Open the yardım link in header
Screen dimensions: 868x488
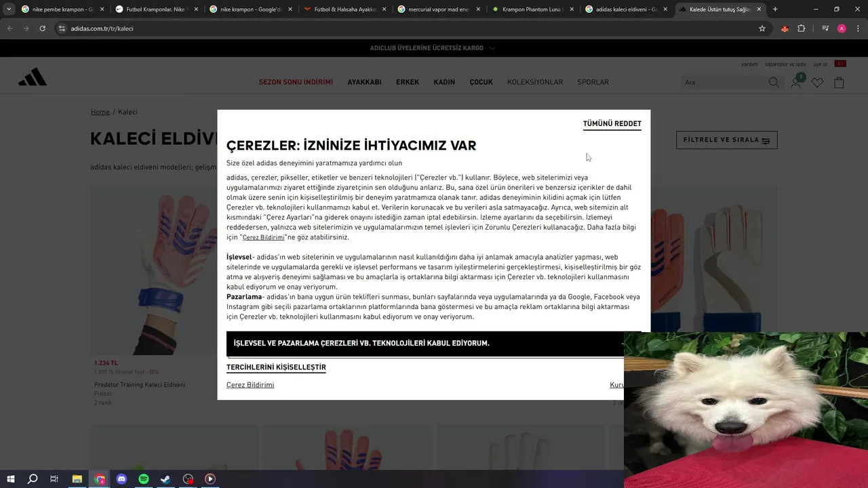749,64
